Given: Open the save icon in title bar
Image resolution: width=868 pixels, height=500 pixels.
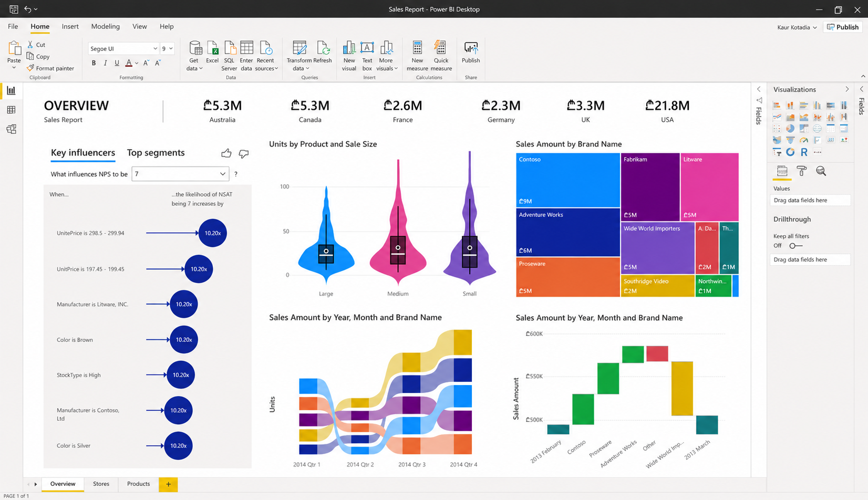Looking at the screenshot, I should pos(14,9).
